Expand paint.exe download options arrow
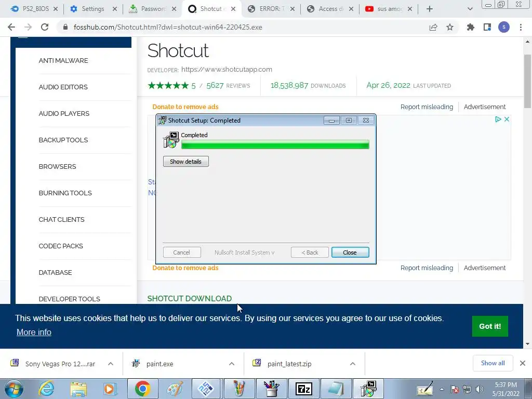Viewport: 532px width, 399px height. [x=231, y=364]
